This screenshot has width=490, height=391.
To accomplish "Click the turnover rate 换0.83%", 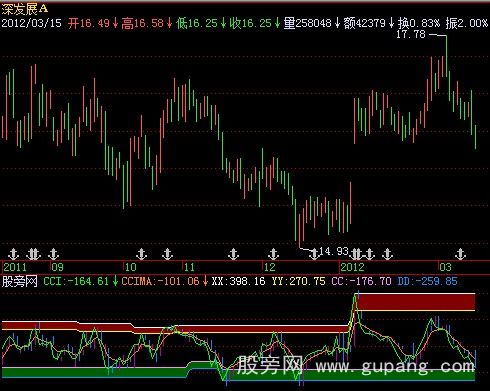I will (x=419, y=23).
